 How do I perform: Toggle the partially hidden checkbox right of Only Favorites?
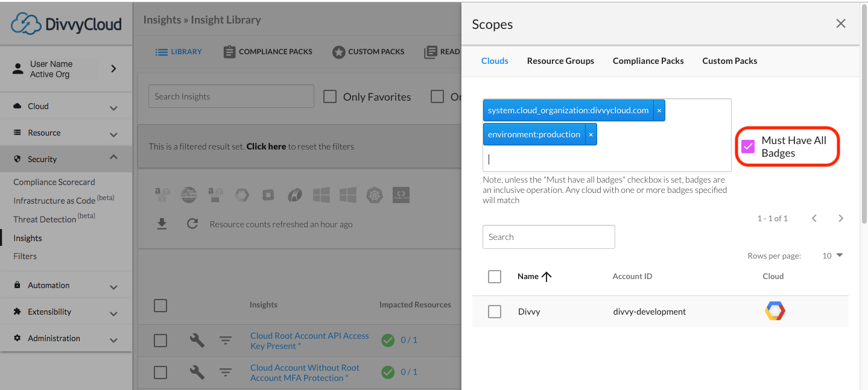(437, 96)
